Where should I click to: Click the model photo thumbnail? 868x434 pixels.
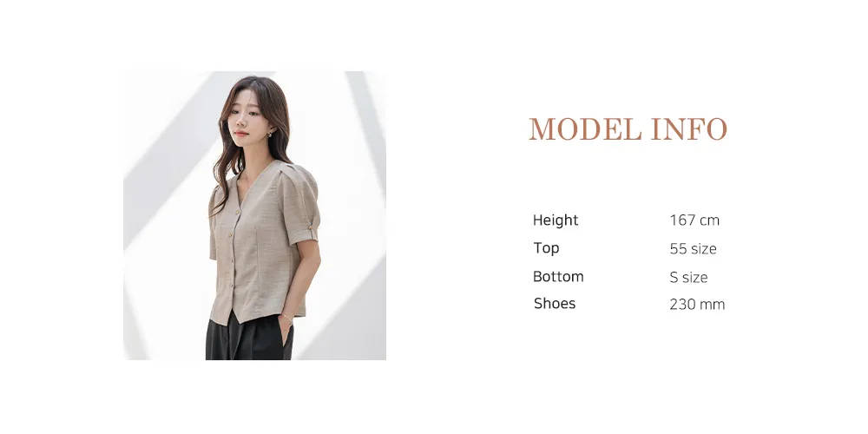[254, 215]
